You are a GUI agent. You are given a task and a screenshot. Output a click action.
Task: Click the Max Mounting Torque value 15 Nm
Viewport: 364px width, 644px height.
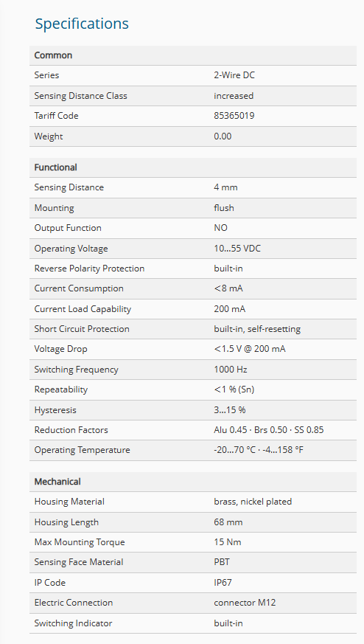[x=228, y=542]
